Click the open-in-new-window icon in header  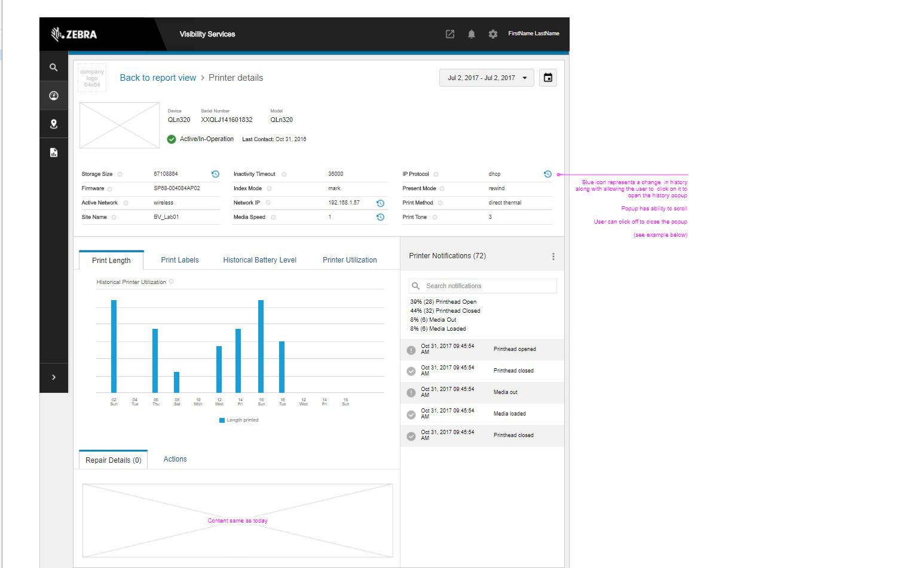click(450, 34)
